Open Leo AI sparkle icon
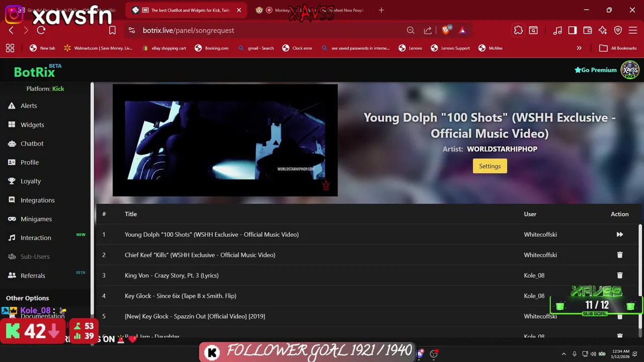 (x=603, y=30)
